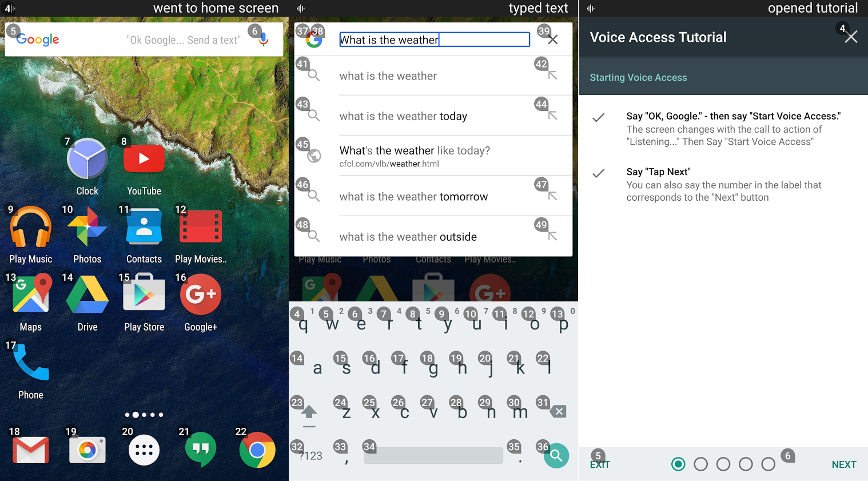Launch Google Drive from home screen
868x481 pixels.
87,295
